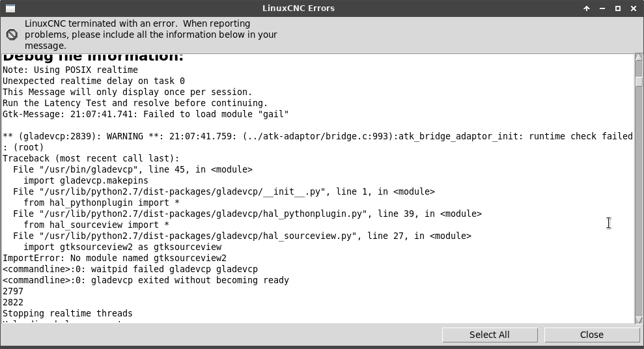Image resolution: width=644 pixels, height=349 pixels.
Task: Maximize the LinuxCNC Errors window
Action: pos(618,8)
